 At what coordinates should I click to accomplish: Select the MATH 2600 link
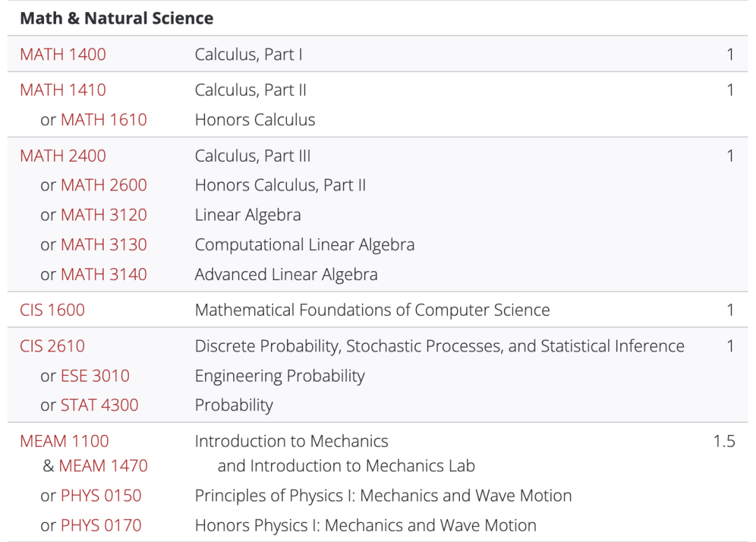click(104, 185)
